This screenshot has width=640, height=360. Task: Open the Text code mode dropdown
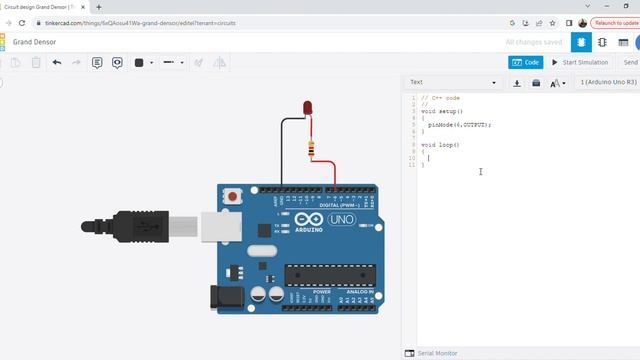[x=453, y=82]
